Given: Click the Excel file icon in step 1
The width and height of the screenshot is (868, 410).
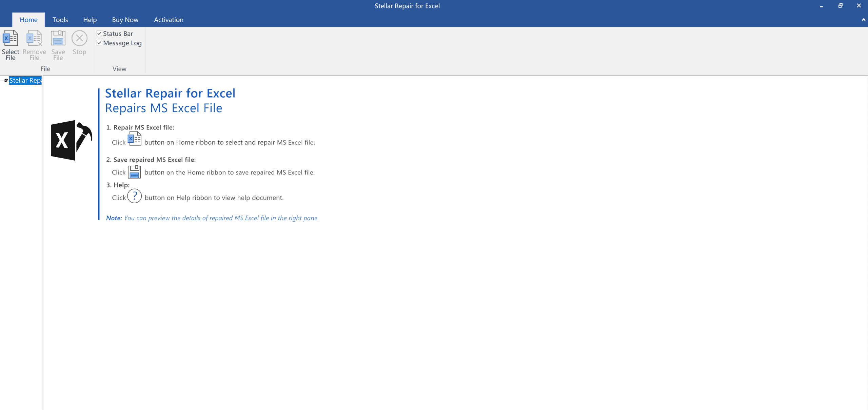Looking at the screenshot, I should (x=134, y=139).
